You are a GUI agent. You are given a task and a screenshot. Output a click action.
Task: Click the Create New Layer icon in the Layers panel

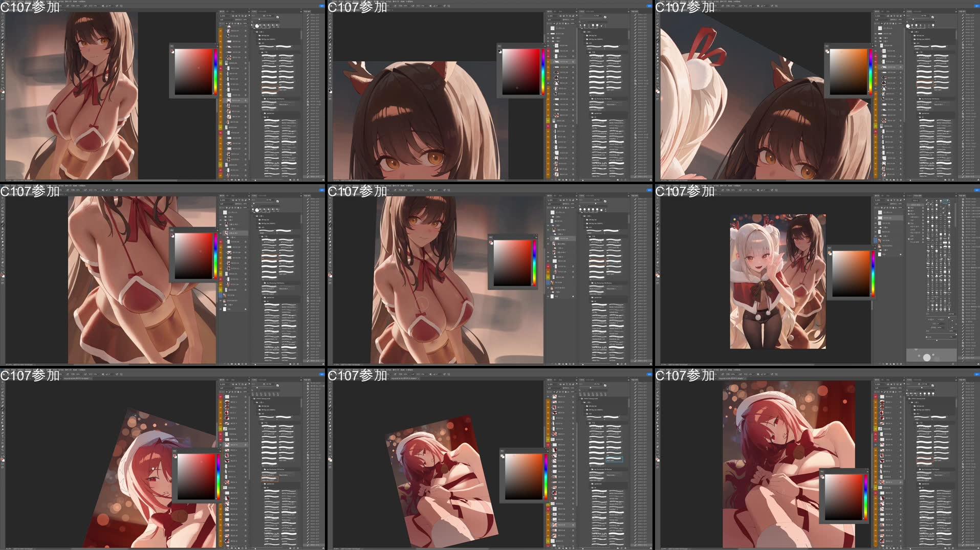coord(242,180)
